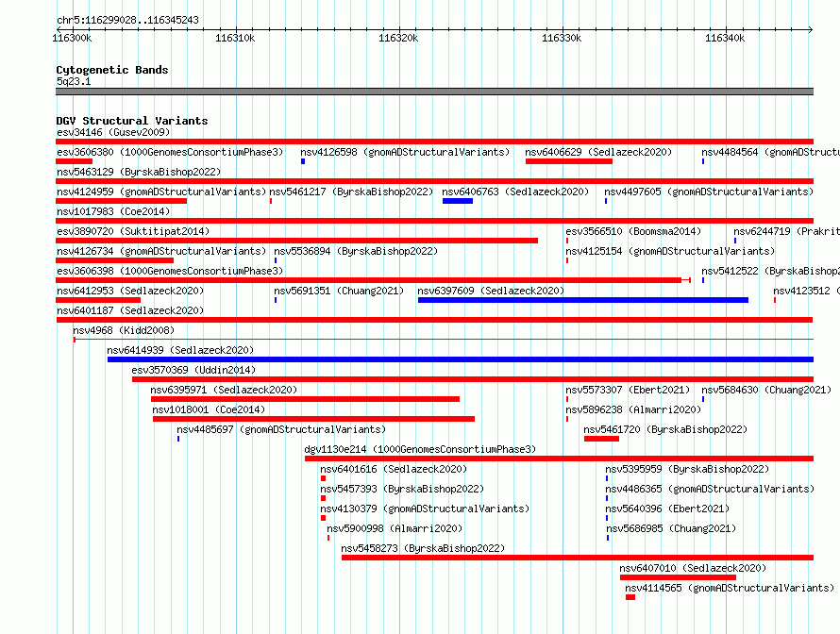This screenshot has height=634, width=840.
Task: Click the nsv4968 (Kidd2008) label
Action: pos(124,330)
